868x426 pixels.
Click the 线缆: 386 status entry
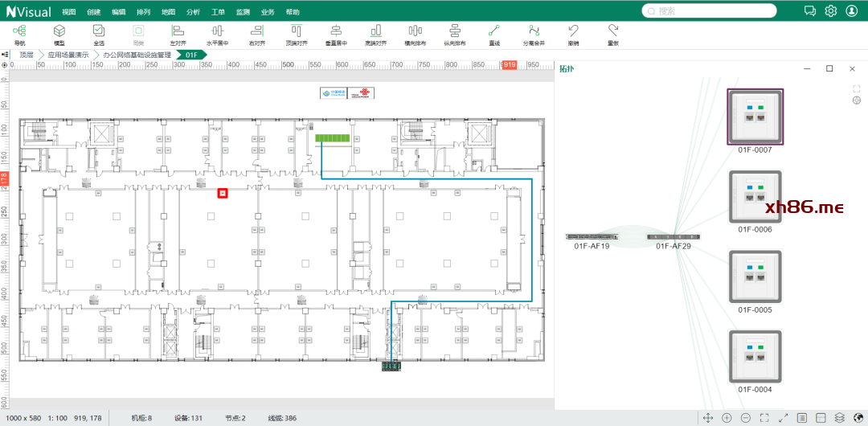[x=282, y=418]
